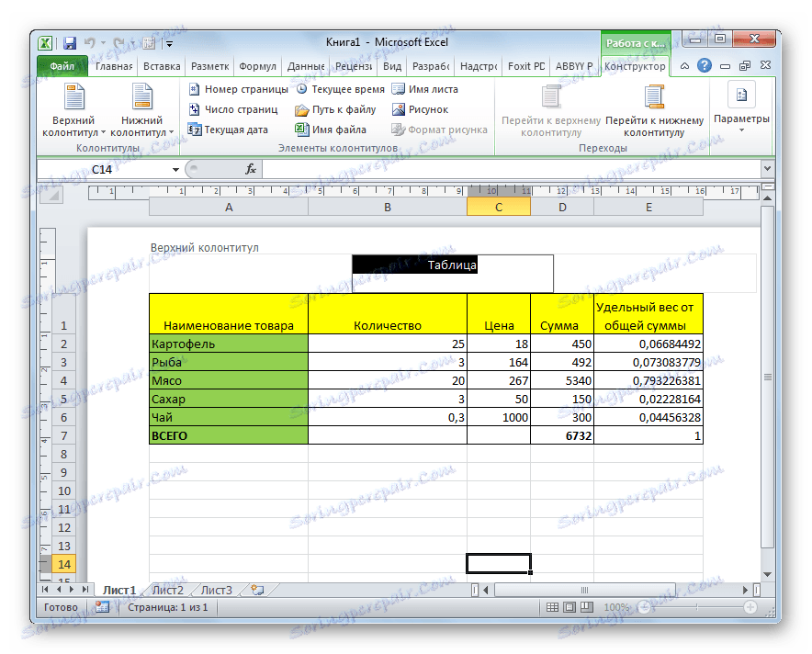Switch to the Конструктор tab

pos(635,66)
